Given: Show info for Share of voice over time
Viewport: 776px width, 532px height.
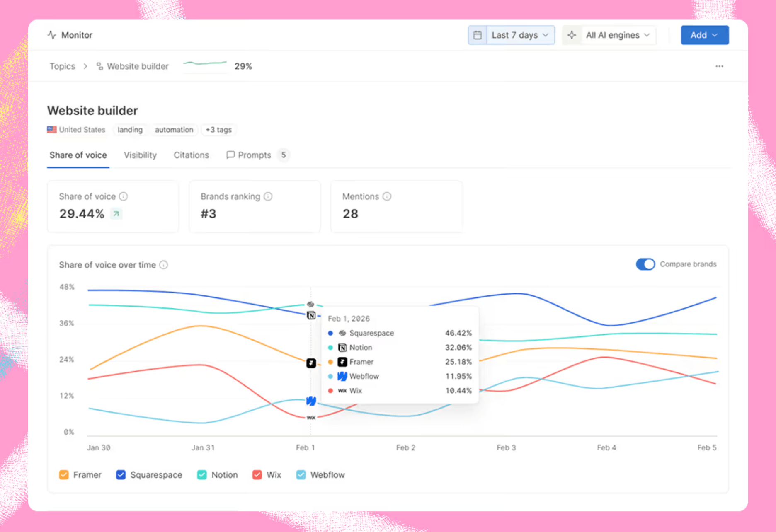Looking at the screenshot, I should click(x=164, y=265).
